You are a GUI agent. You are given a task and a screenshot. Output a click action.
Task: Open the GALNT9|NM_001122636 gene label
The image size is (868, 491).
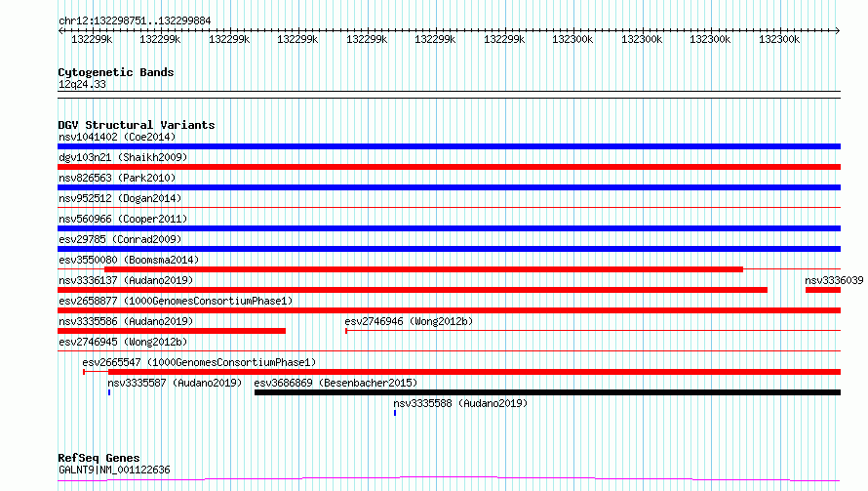(114, 470)
